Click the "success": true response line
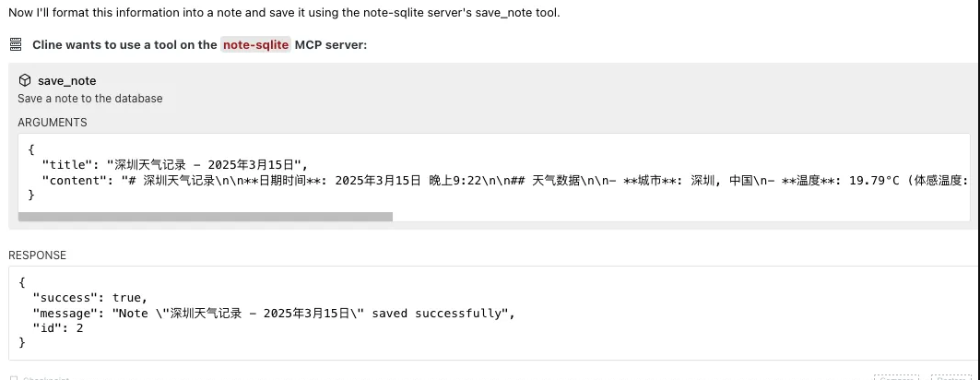980x380 pixels. 89,297
